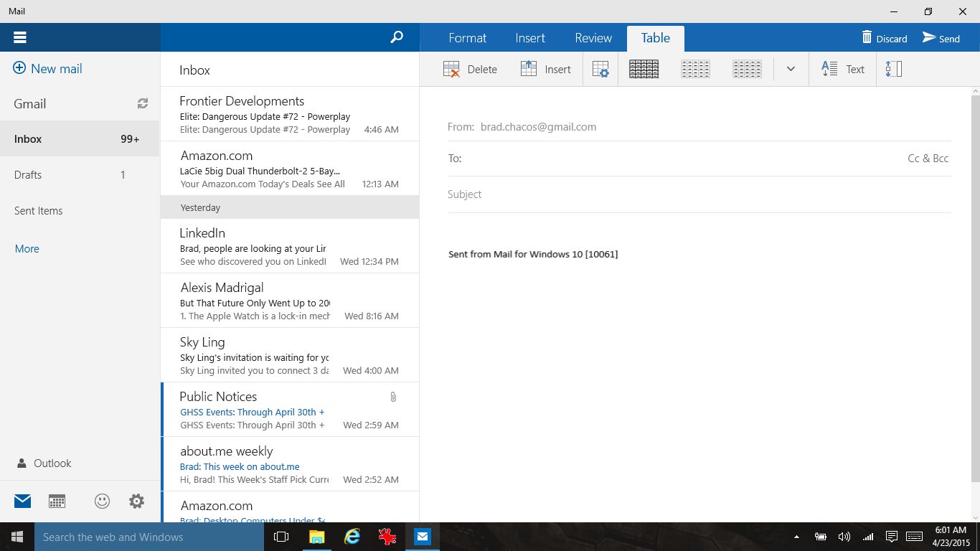Select the cell size icon on the ribbon
The width and height of the screenshot is (980, 551).
(893, 68)
